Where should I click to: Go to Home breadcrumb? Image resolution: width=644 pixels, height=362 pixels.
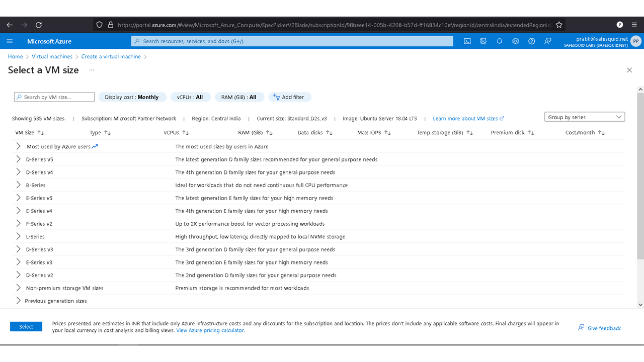[16, 57]
